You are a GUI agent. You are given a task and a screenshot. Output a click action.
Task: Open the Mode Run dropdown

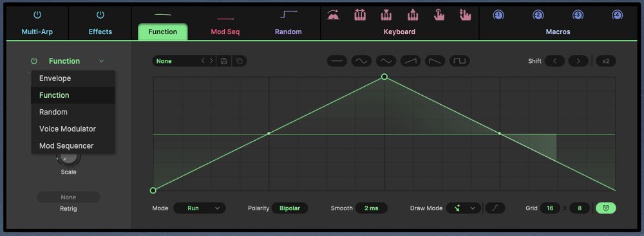[199, 208]
